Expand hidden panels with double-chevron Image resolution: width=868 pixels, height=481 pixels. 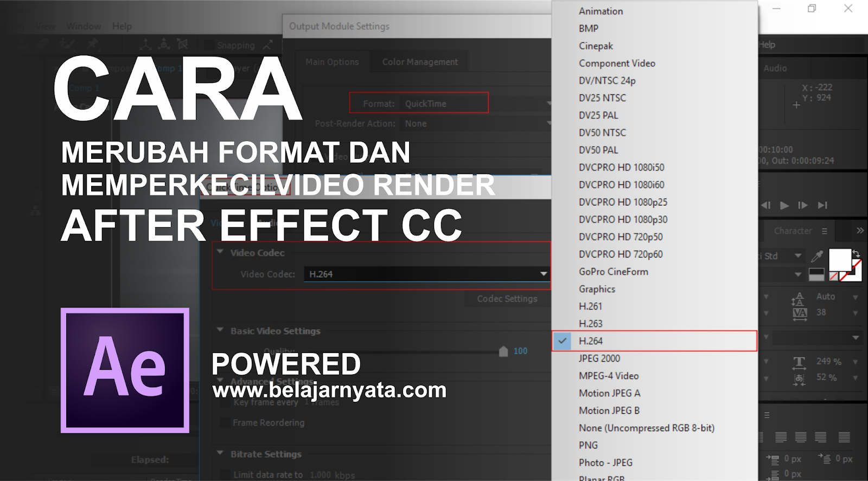tap(860, 230)
